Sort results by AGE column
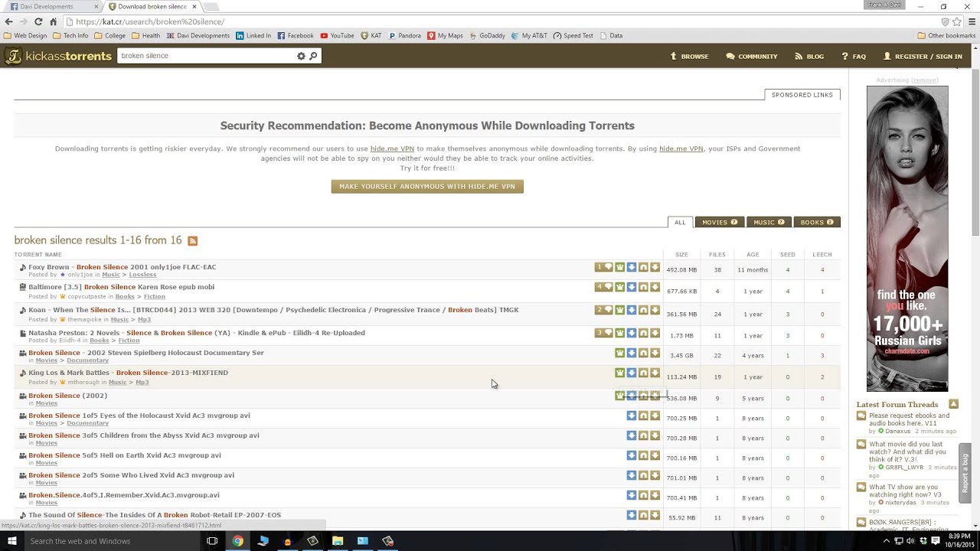The image size is (980, 551). point(753,255)
